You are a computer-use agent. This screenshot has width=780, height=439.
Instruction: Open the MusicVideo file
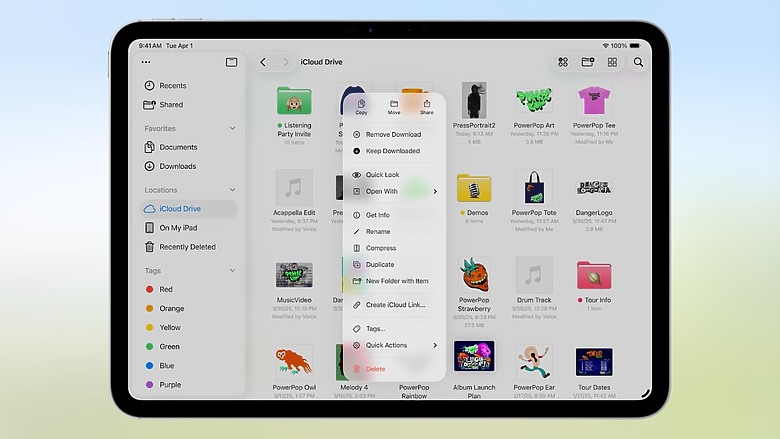pos(294,275)
